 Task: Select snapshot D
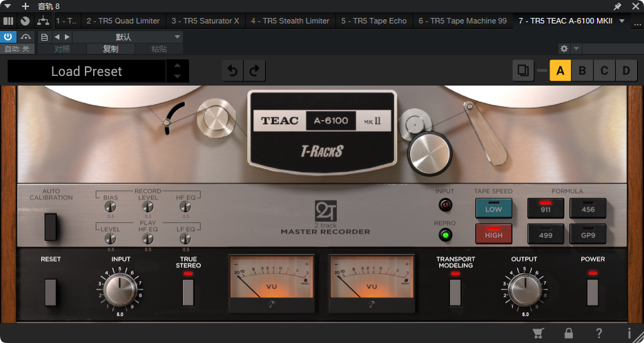[x=626, y=70]
